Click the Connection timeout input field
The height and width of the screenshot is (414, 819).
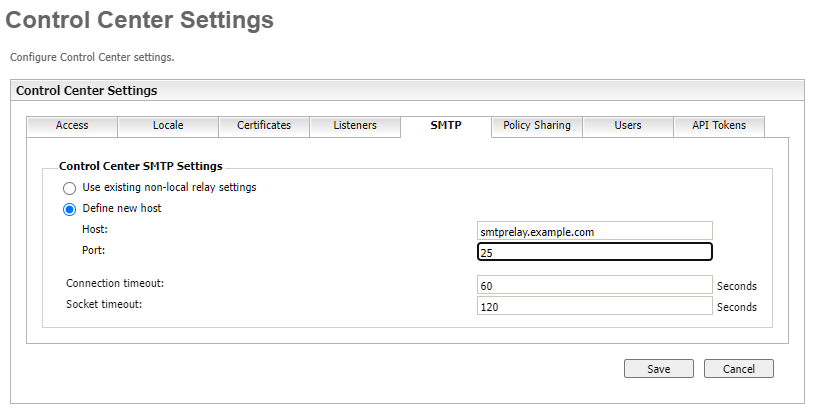tap(595, 286)
